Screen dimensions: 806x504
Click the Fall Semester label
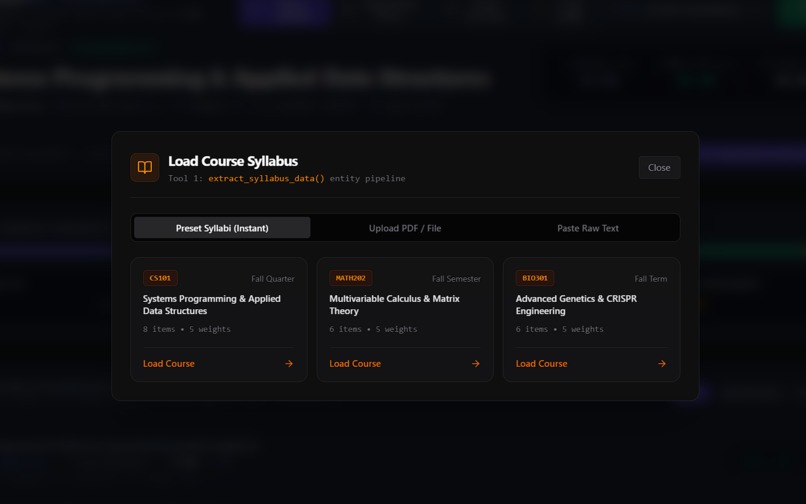[456, 279]
